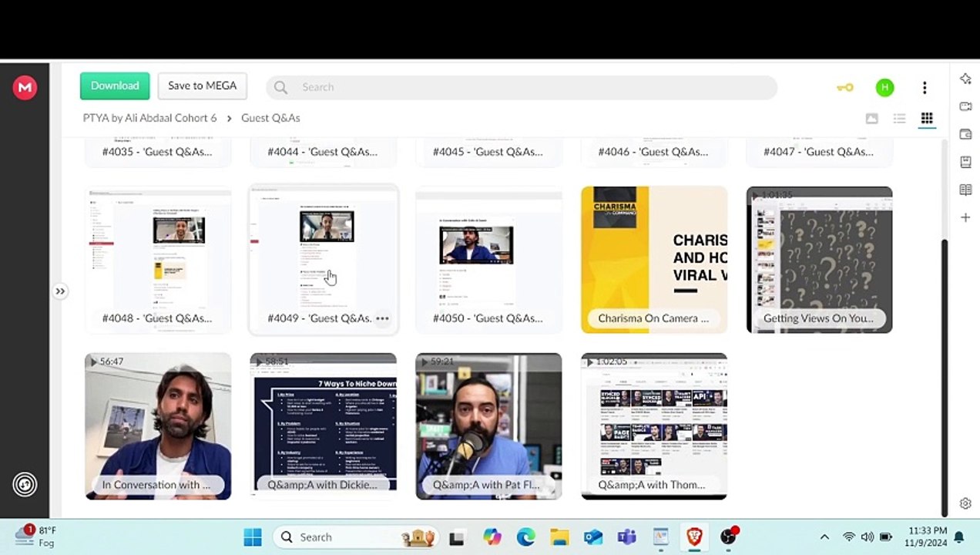Switch to list view

point(899,118)
